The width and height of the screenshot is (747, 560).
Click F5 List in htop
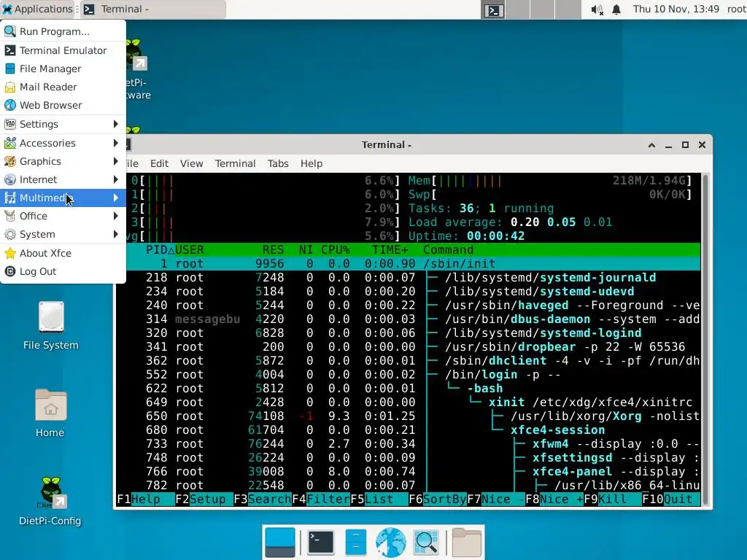point(379,499)
